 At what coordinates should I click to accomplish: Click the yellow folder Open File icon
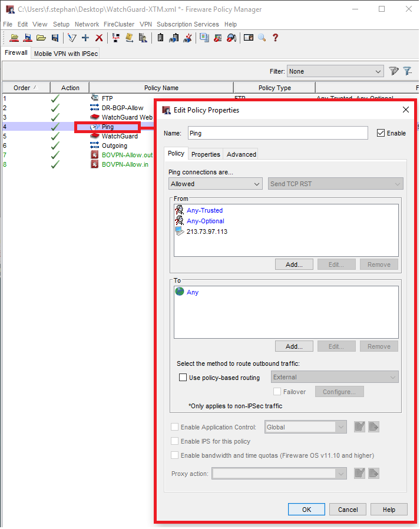coord(41,38)
